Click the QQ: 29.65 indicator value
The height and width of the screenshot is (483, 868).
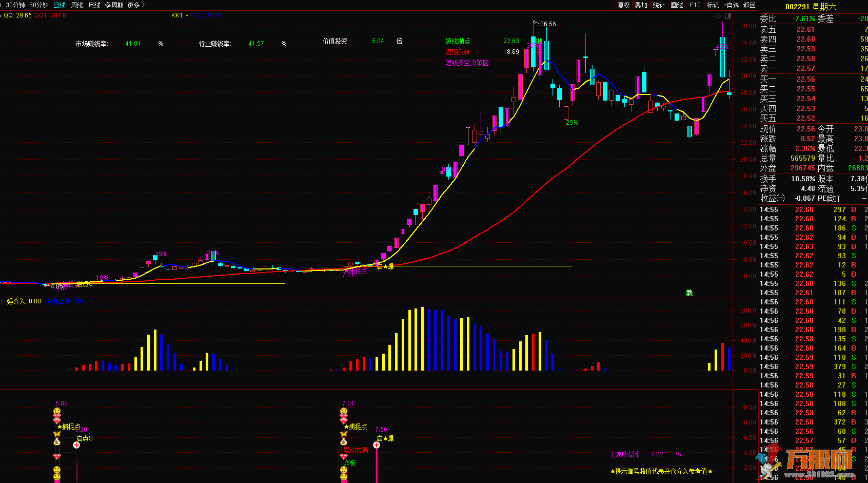pyautogui.click(x=17, y=15)
